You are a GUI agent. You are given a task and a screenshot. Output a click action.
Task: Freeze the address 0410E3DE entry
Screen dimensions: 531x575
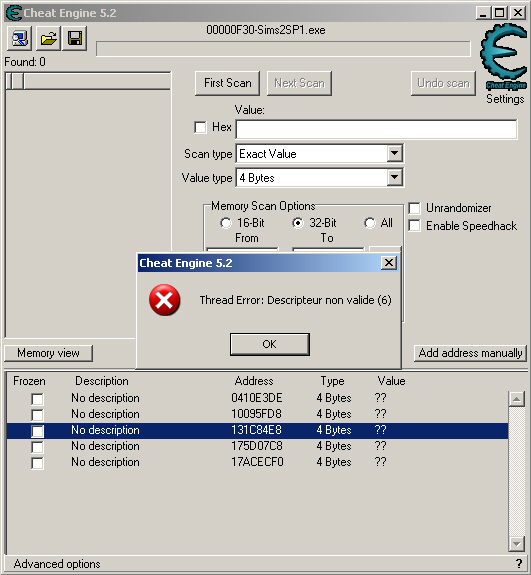pyautogui.click(x=37, y=399)
